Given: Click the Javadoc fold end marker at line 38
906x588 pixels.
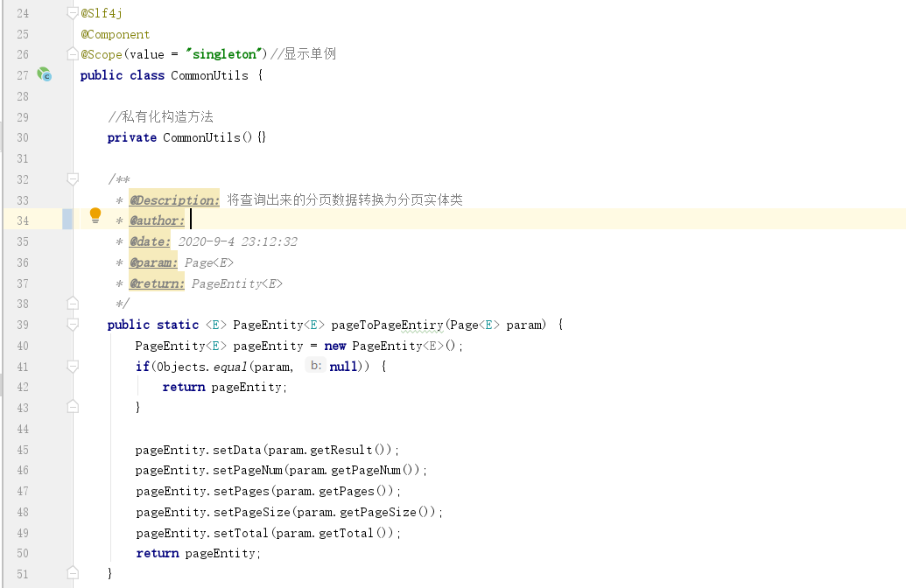Looking at the screenshot, I should click(x=73, y=304).
